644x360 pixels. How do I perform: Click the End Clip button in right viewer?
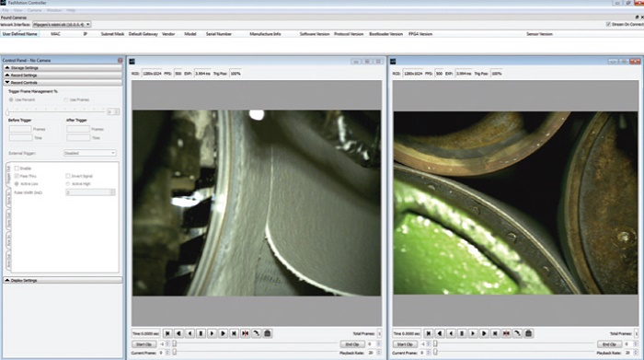coord(609,344)
